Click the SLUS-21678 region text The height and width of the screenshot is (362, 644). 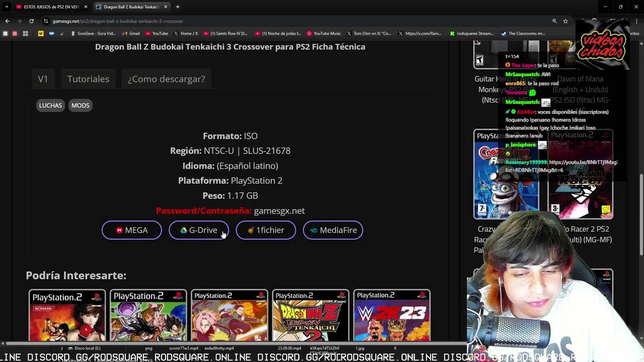[267, 151]
